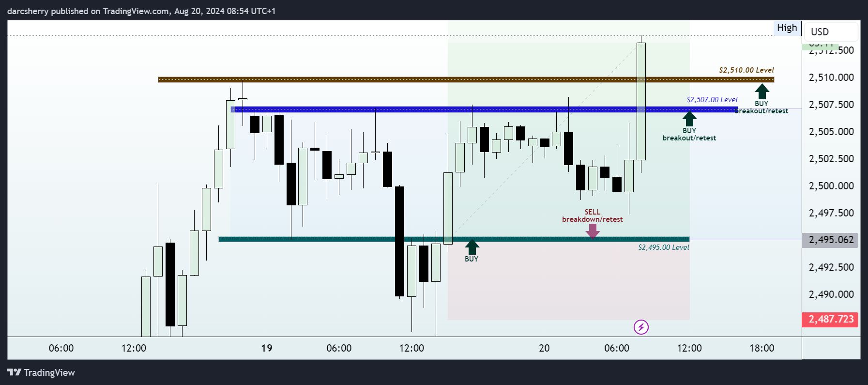This screenshot has width=868, height=385.
Task: Click the teal 2,495 horizontal level line
Action: [454, 239]
